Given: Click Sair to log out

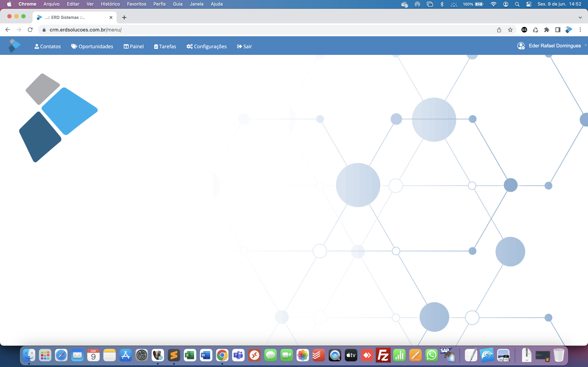Looking at the screenshot, I should pos(244,46).
